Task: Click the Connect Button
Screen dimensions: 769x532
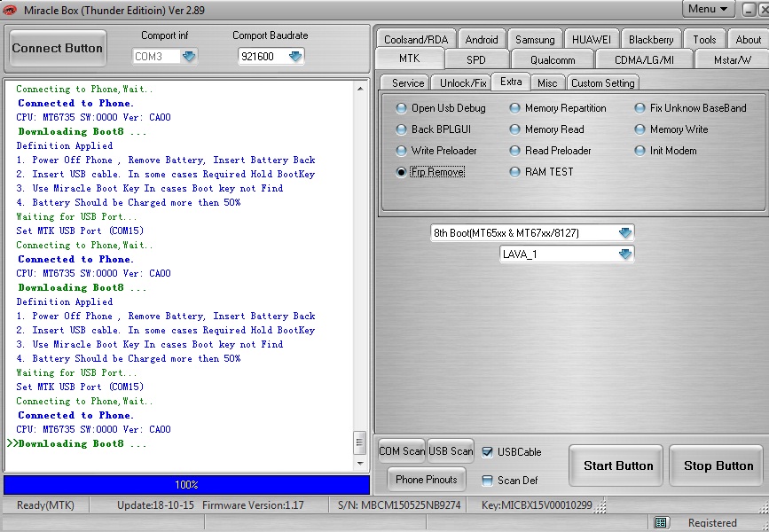Action: click(x=58, y=48)
